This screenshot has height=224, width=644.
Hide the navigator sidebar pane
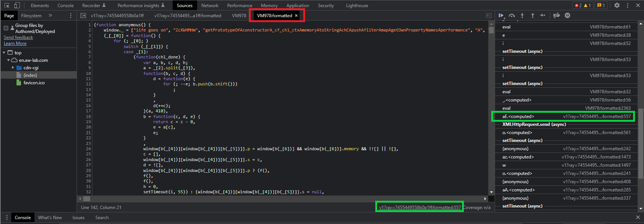pos(83,16)
